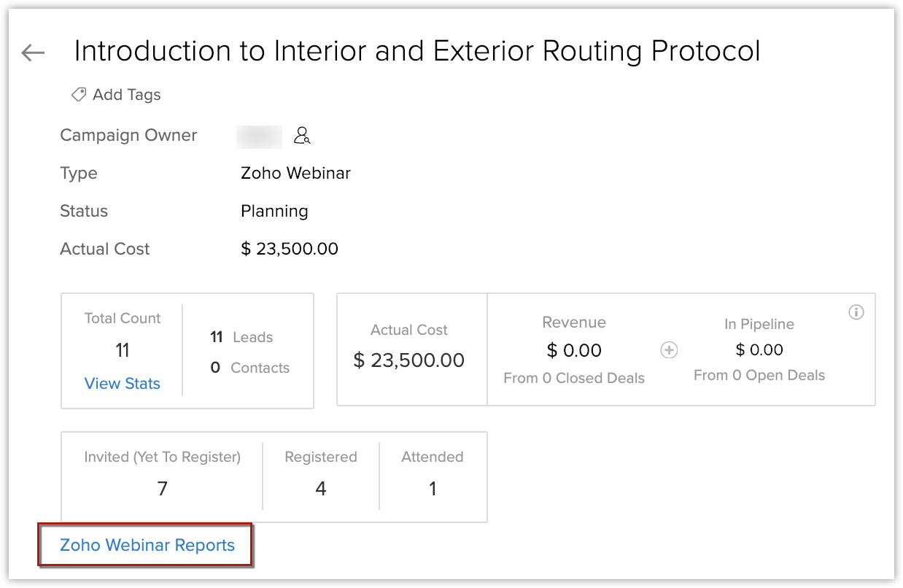The height and width of the screenshot is (588, 903).
Task: Click Add Tags below the title
Action: [x=116, y=95]
